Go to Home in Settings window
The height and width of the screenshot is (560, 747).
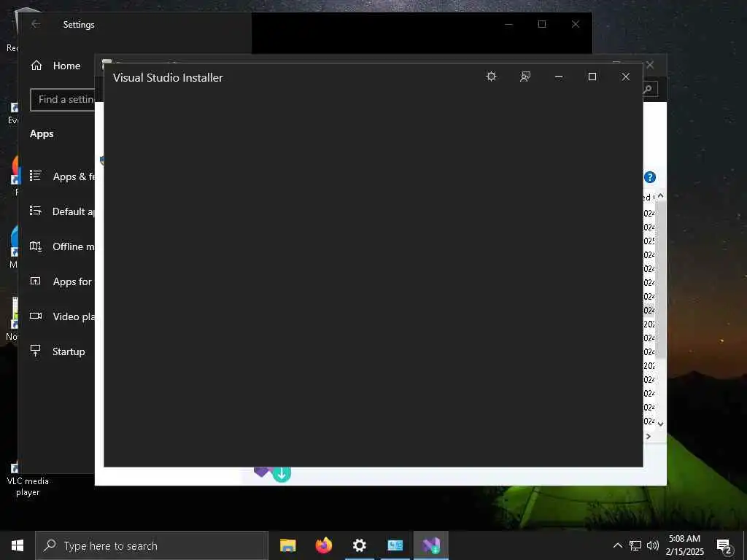pos(55,66)
